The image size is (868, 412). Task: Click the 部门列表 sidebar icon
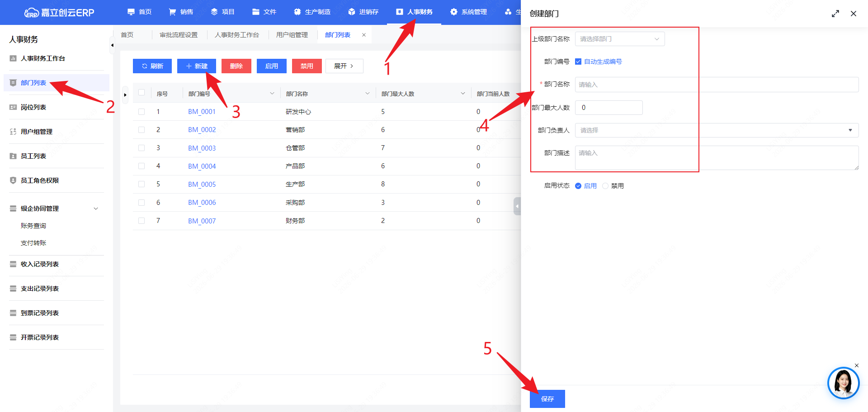coord(13,83)
